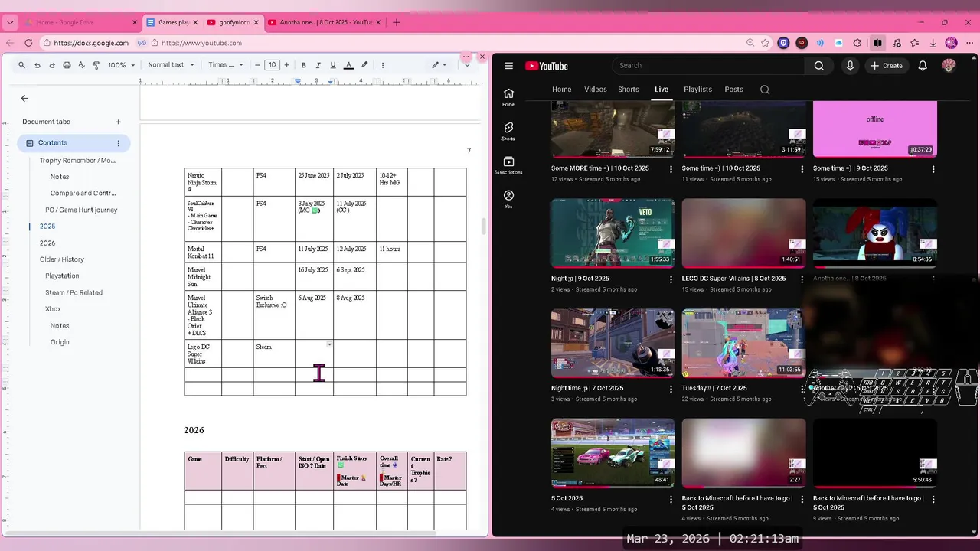Open Twitch extension icon in browser toolbar
980x551 pixels.
[783, 43]
